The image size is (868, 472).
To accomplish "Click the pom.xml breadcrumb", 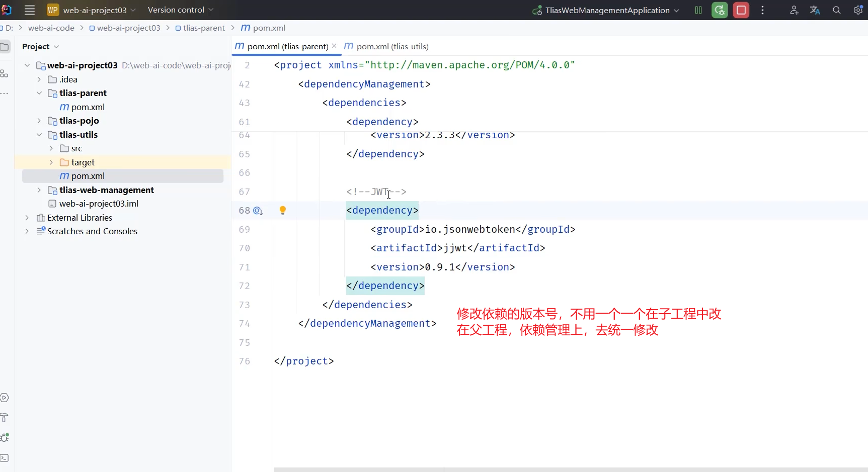I will 263,28.
